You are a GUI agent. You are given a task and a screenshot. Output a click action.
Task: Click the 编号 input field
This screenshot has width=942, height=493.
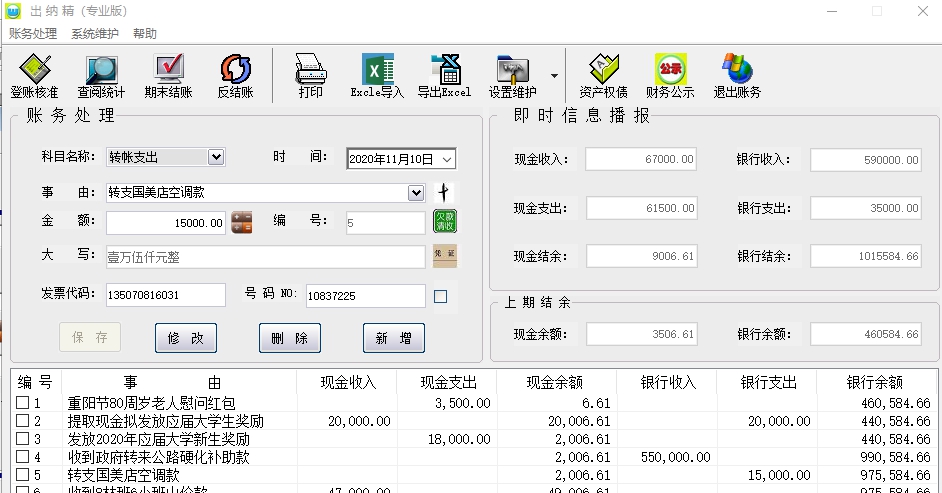[x=386, y=223]
